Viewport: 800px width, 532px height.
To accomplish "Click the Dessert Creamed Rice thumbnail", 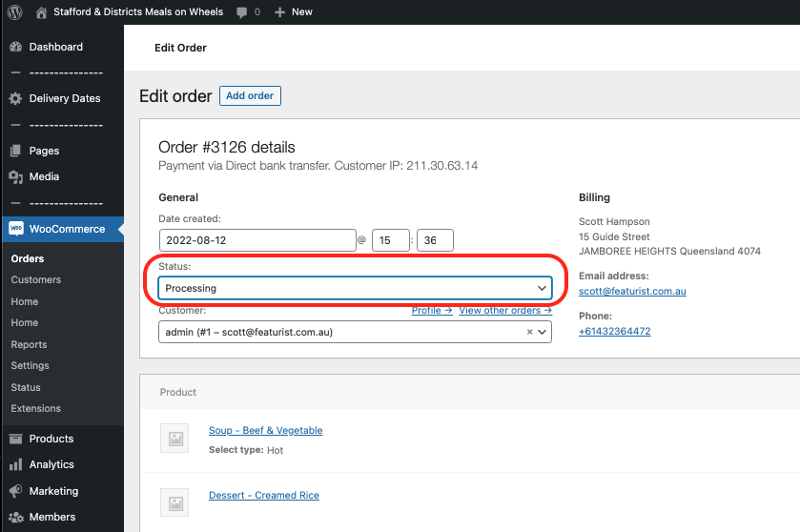I will [x=174, y=502].
